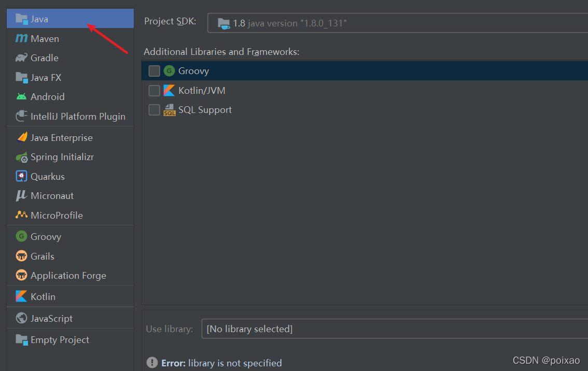Click the Kotlin/JVM label
Image resolution: width=588 pixels, height=371 pixels.
(202, 90)
